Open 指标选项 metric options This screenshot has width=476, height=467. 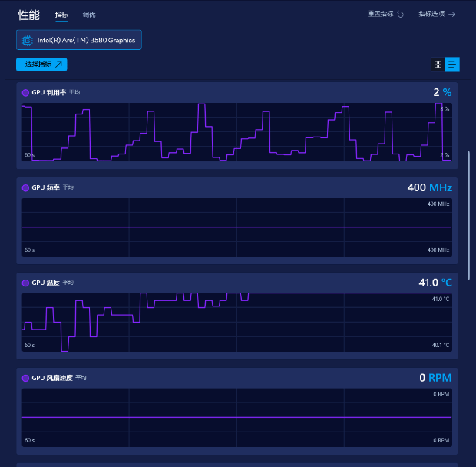click(437, 14)
